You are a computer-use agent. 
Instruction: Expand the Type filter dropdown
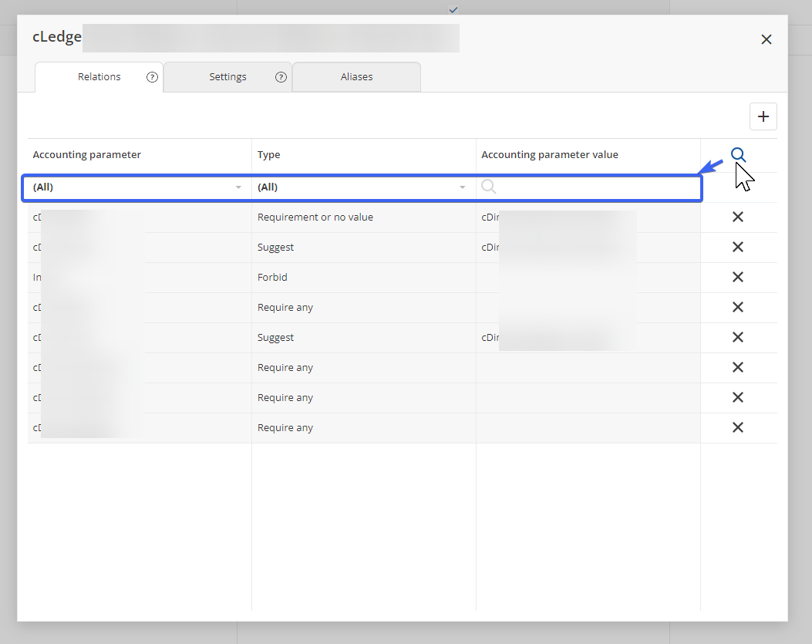[x=463, y=187]
